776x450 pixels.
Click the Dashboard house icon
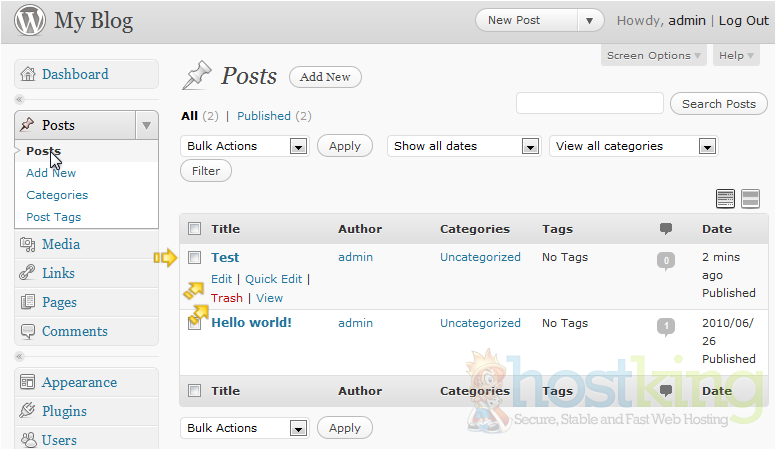tap(27, 74)
